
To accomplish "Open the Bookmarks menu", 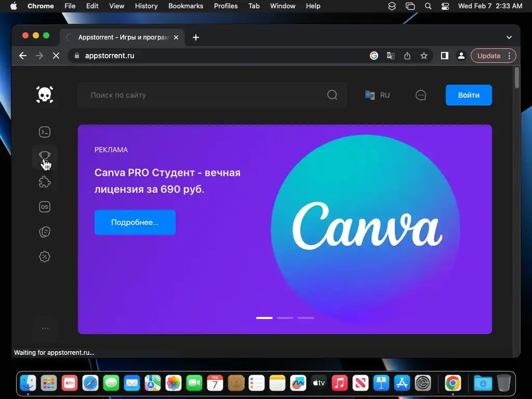I will (185, 6).
